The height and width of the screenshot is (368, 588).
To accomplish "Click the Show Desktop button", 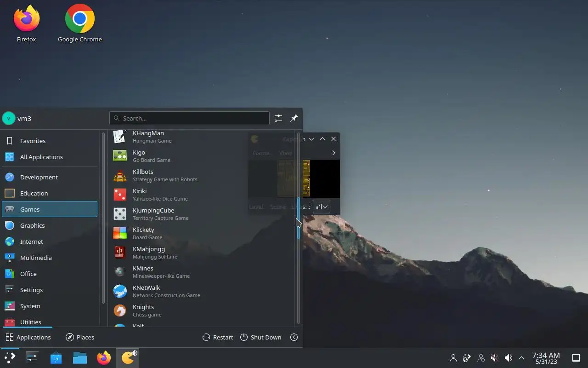I will tap(576, 358).
